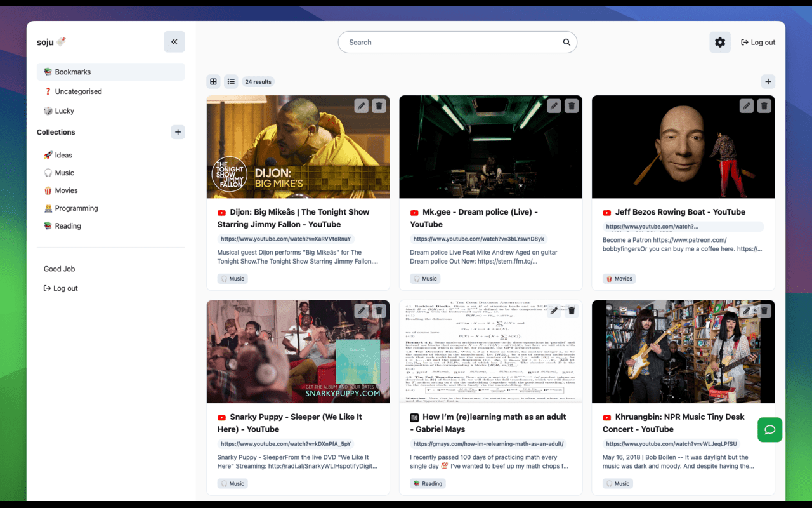Screen dimensions: 812x508
Task: Select the Music tag on the Dijon card
Action: tap(232, 278)
